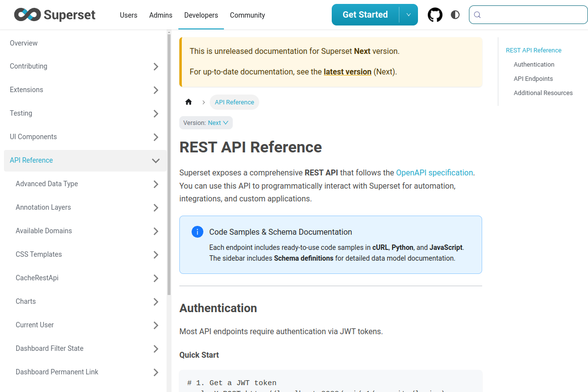588x392 pixels.
Task: Click the Code Samples & Schema Documentation title
Action: click(280, 232)
